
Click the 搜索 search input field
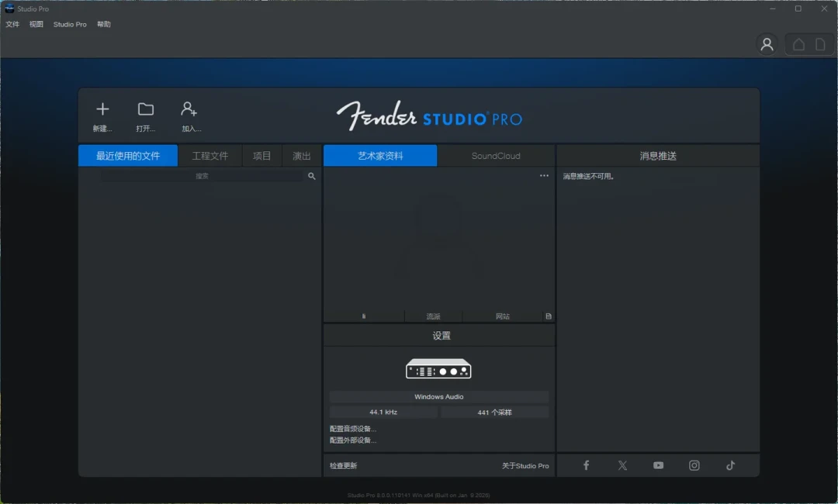(x=202, y=176)
